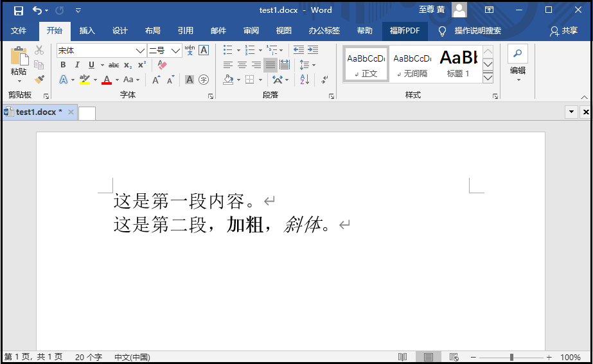Apply the yellow text highlight color

pyautogui.click(x=85, y=80)
